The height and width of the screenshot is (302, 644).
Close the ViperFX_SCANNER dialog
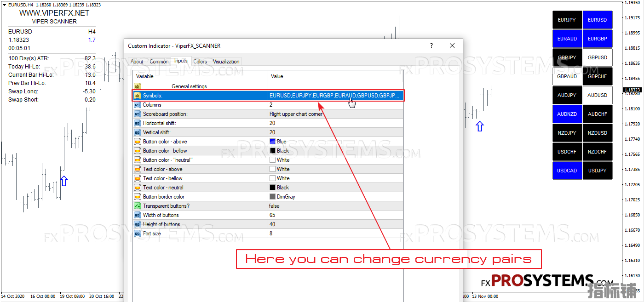[x=452, y=46]
